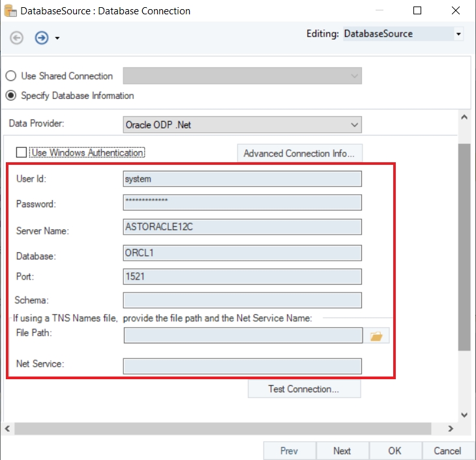
Task: Click into the Server Name field
Action: 242,227
